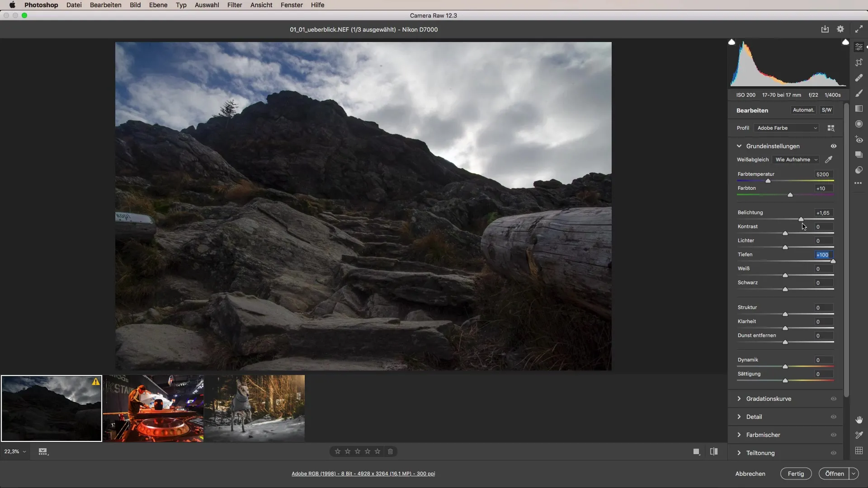
Task: Open the Apple menu
Action: [12, 5]
